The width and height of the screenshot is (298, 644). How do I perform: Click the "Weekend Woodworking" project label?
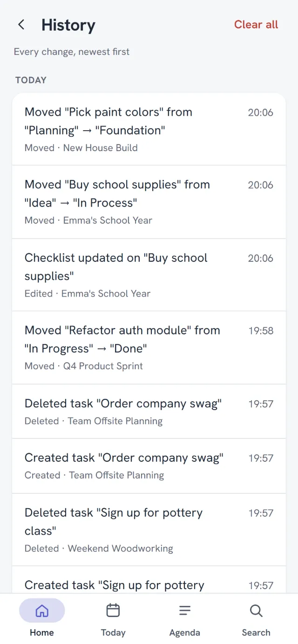point(121,548)
